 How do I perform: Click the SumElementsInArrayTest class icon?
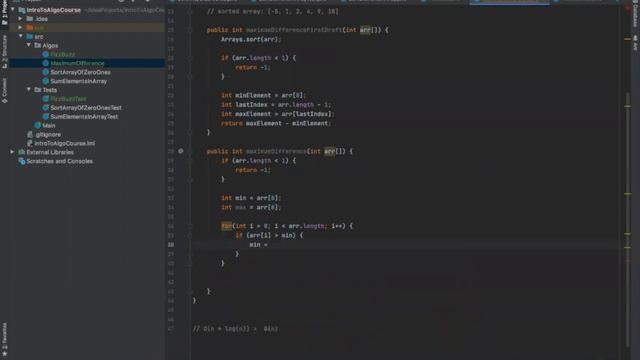click(46, 117)
